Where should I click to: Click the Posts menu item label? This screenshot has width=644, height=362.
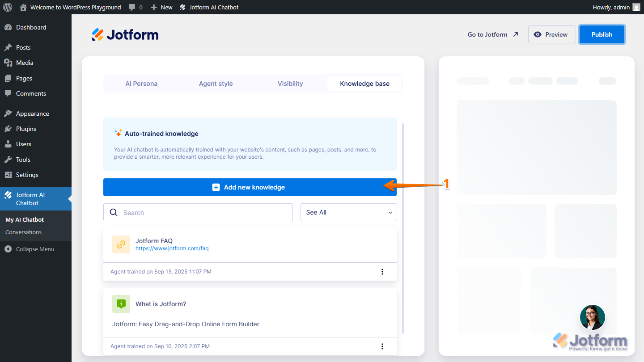tap(23, 47)
